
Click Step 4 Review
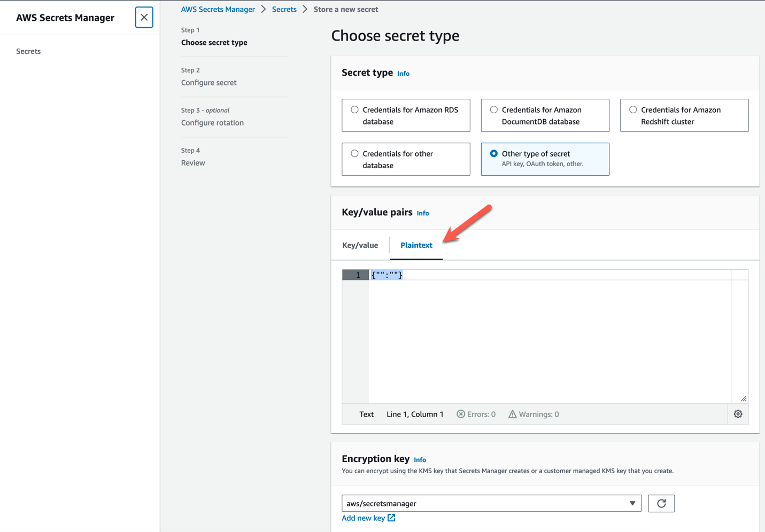pyautogui.click(x=193, y=157)
